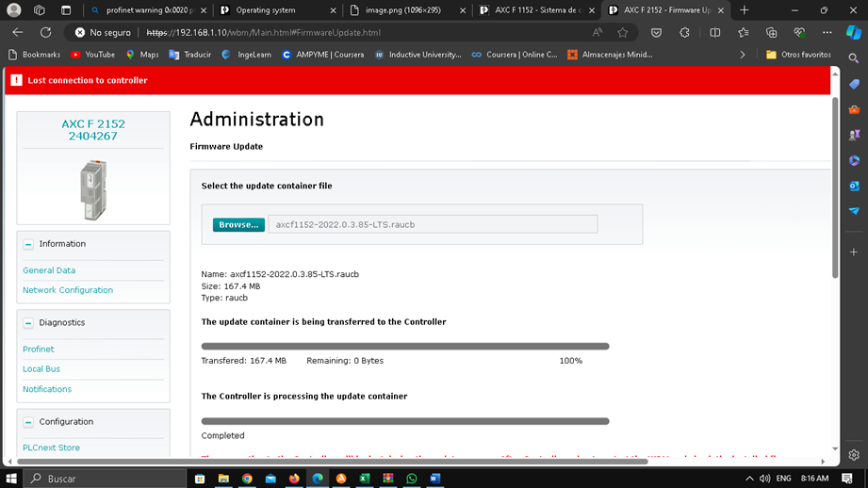Open the Drop paper plane sidebar icon
The image size is (868, 488).
coord(854,211)
